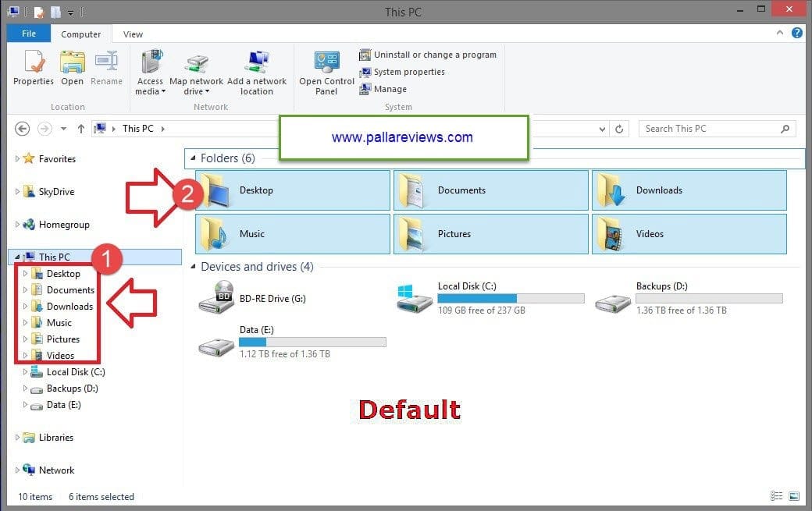The height and width of the screenshot is (511, 812).
Task: Open the File menu tab
Action: [x=28, y=34]
